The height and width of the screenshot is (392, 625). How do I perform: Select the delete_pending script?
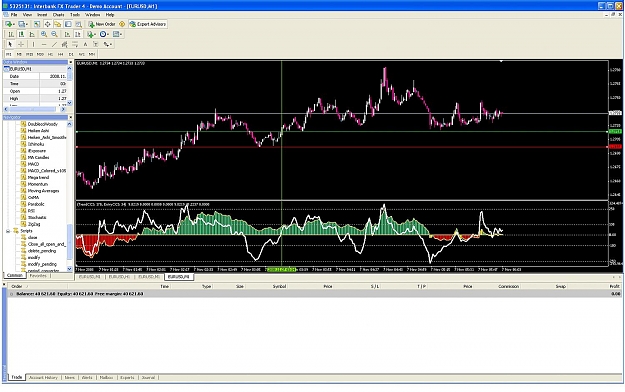(41, 251)
